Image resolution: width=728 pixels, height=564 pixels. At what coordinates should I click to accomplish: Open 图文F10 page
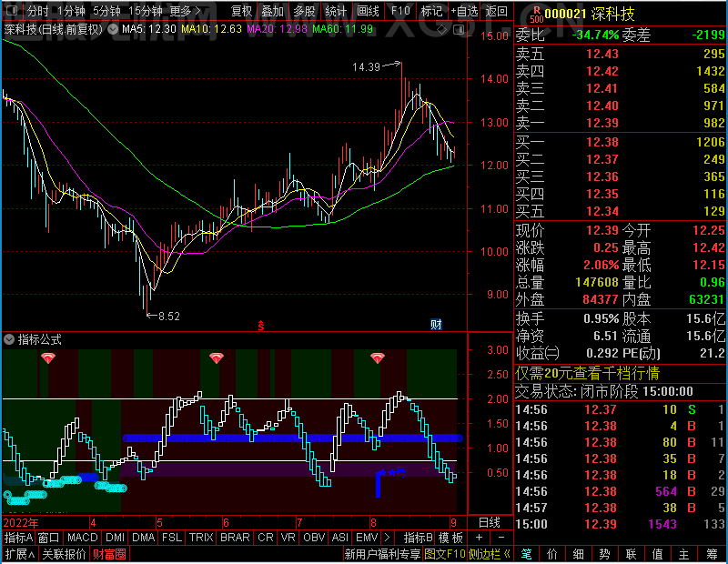point(445,554)
